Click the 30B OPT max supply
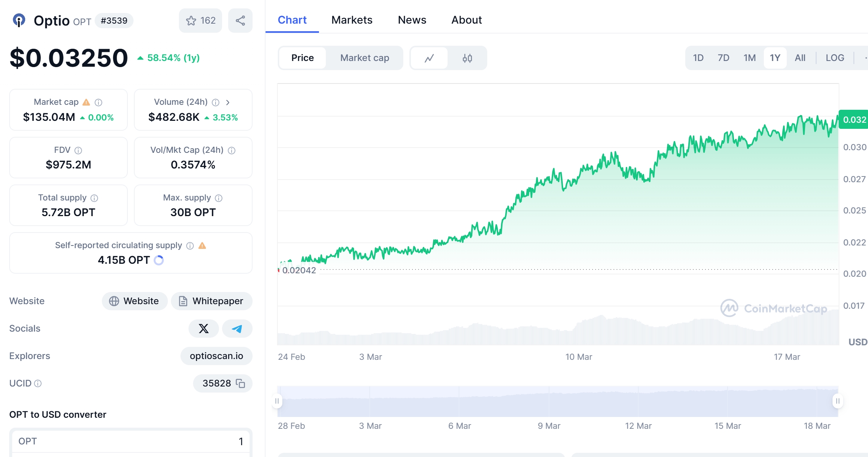 [x=193, y=212]
